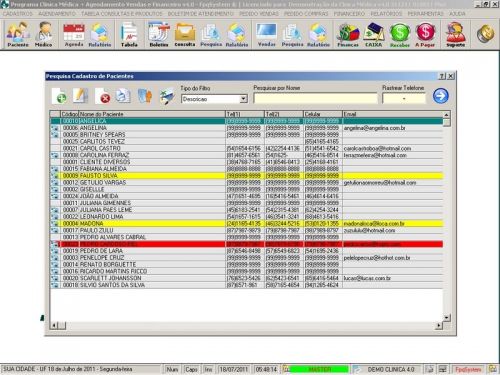
Task: Click the help question mark button in dialog
Action: pyautogui.click(x=442, y=76)
